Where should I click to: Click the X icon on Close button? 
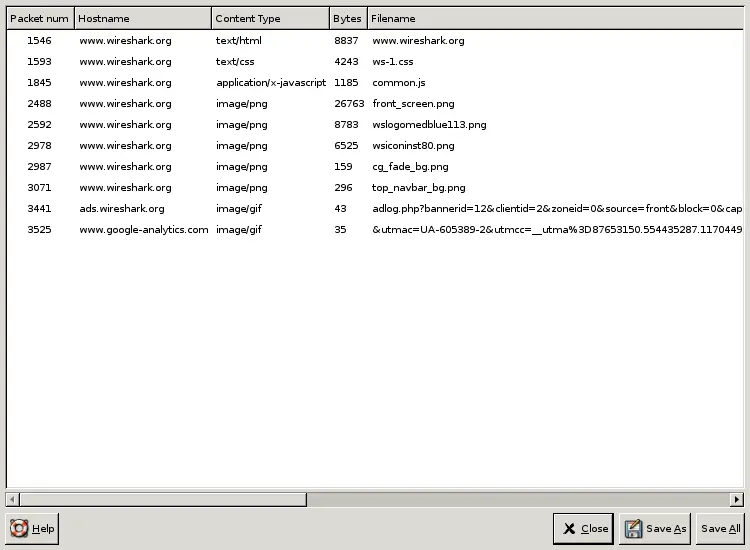pos(568,529)
